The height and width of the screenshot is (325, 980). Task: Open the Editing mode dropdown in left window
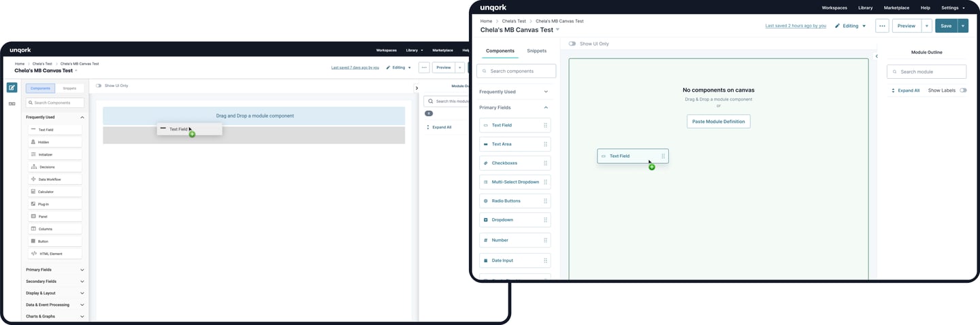pos(399,67)
